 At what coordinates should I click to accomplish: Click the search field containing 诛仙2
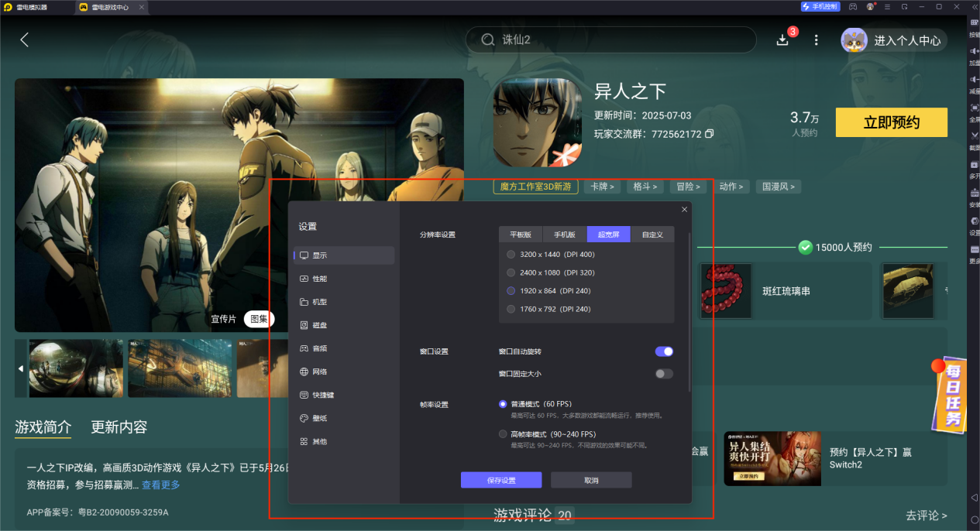point(610,39)
